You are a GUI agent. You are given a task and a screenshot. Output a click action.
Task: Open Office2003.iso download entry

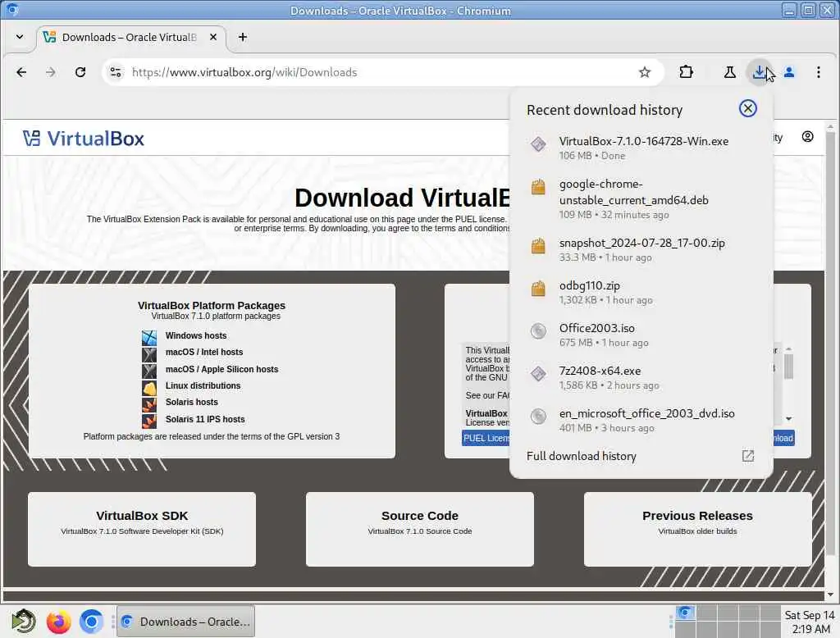641,335
